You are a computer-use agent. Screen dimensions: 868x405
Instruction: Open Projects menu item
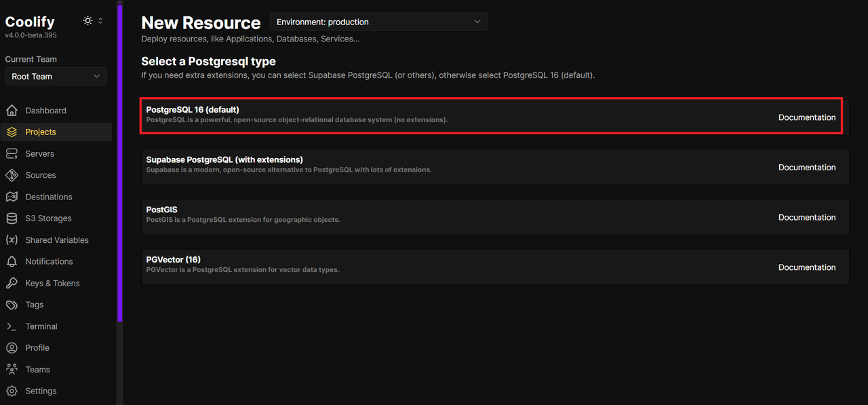tap(56, 132)
